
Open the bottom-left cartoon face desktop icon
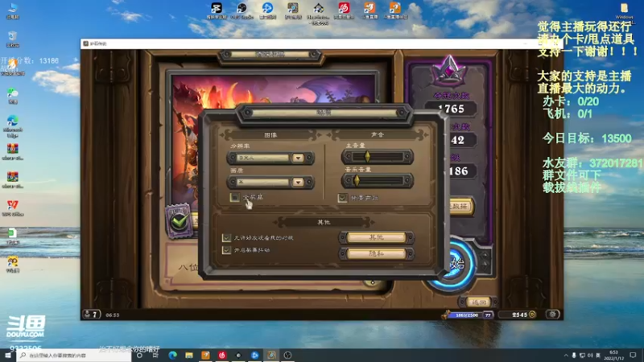[x=13, y=264]
